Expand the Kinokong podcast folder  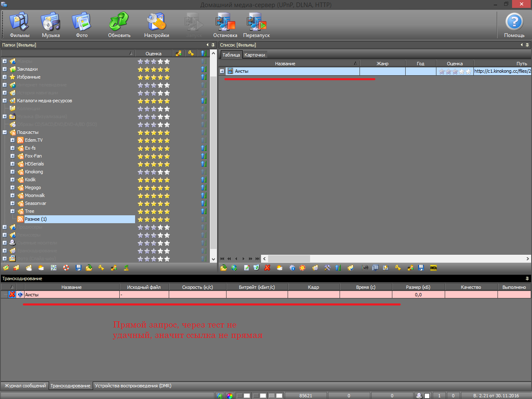click(12, 172)
